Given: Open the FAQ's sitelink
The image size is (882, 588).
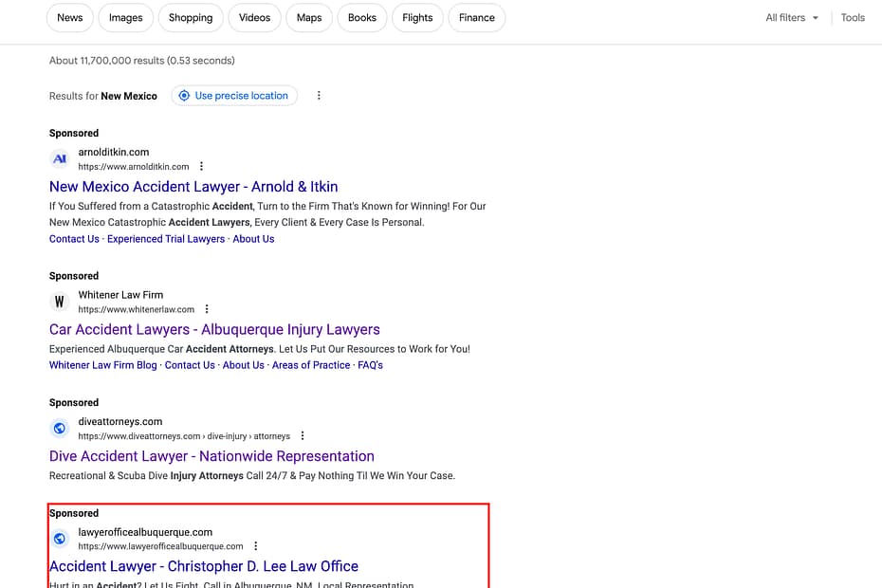Looking at the screenshot, I should [x=370, y=365].
